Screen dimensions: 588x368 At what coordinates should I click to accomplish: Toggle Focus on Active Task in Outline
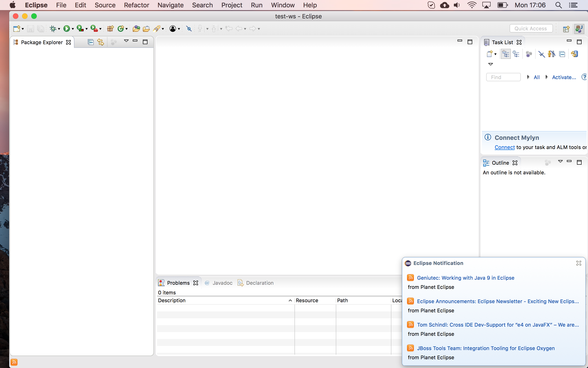coord(548,163)
